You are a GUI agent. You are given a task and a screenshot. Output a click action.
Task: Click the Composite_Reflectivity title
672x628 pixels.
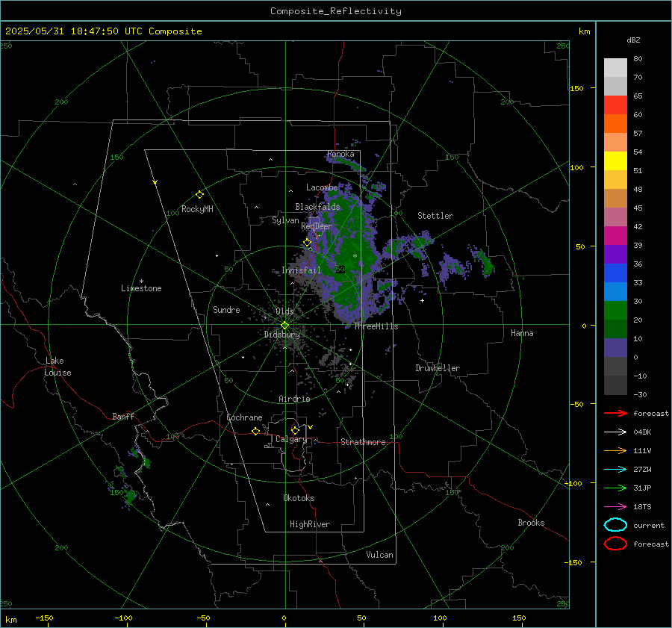pyautogui.click(x=336, y=11)
